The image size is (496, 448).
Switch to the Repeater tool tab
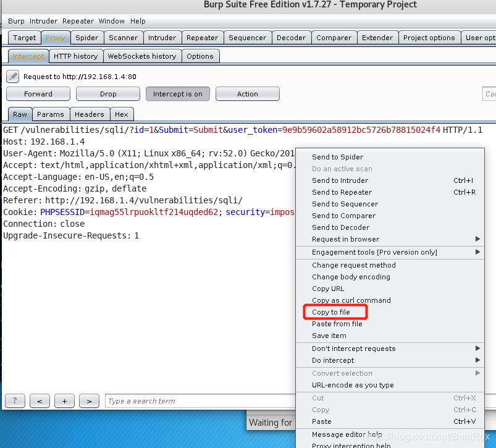click(x=202, y=38)
